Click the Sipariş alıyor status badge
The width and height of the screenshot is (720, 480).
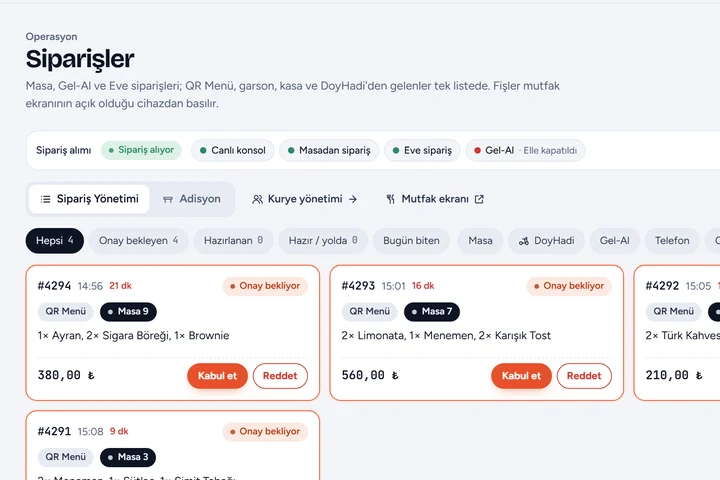point(141,150)
